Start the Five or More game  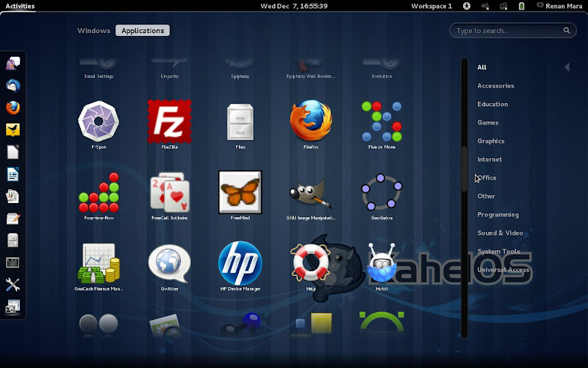coord(381,121)
